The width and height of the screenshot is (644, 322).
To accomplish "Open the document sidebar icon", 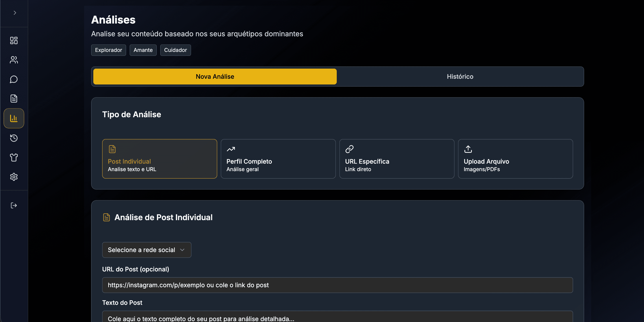I will 14,99.
